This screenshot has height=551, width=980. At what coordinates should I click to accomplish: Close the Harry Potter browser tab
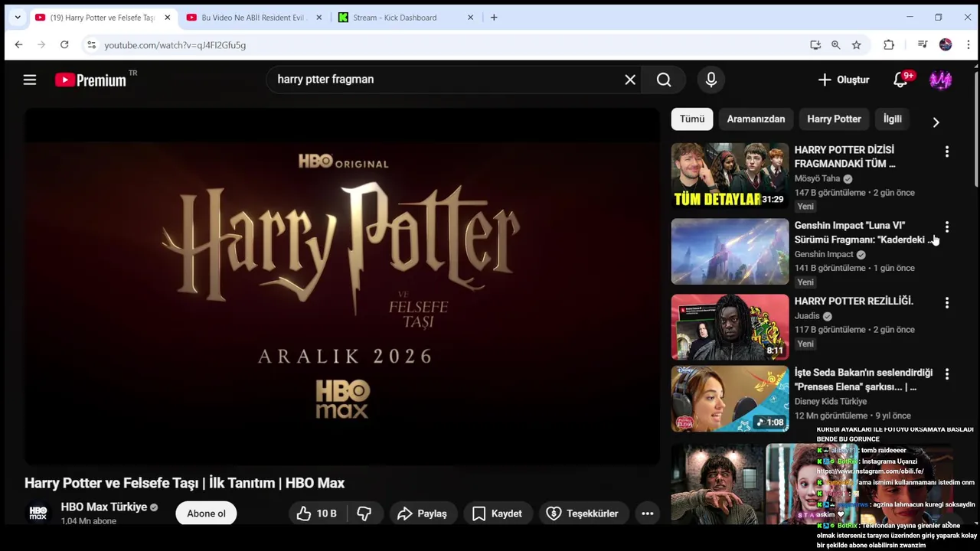point(168,18)
